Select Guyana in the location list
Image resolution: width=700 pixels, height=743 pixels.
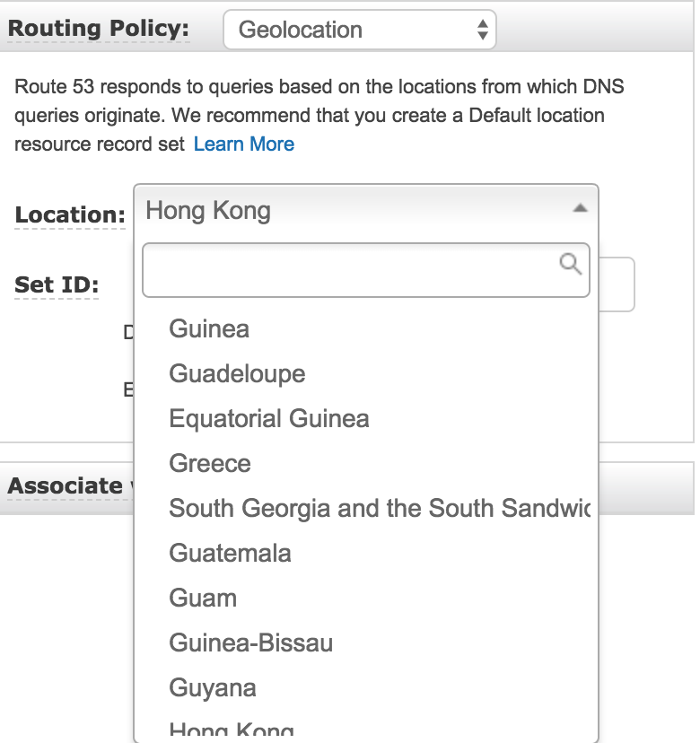pos(366,687)
